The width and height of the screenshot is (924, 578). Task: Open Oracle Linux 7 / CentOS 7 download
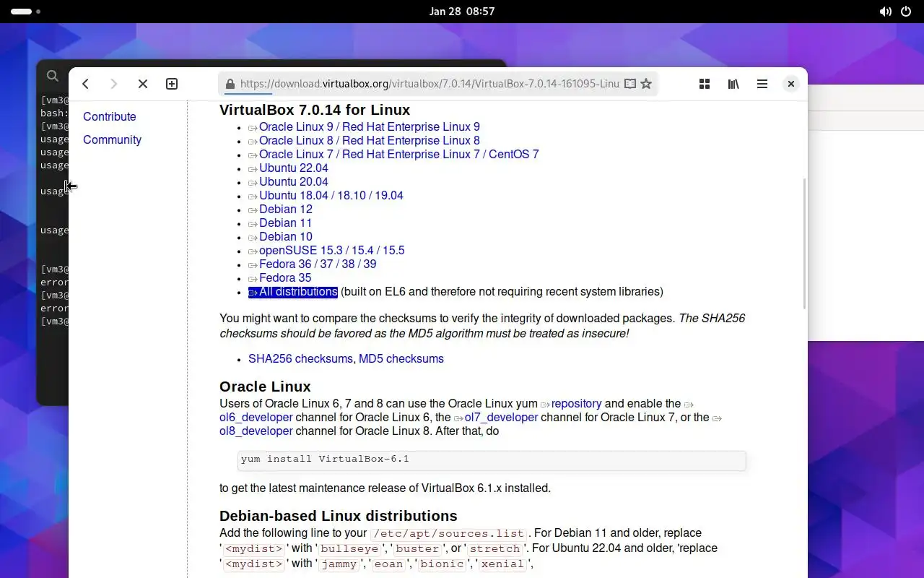coord(398,155)
